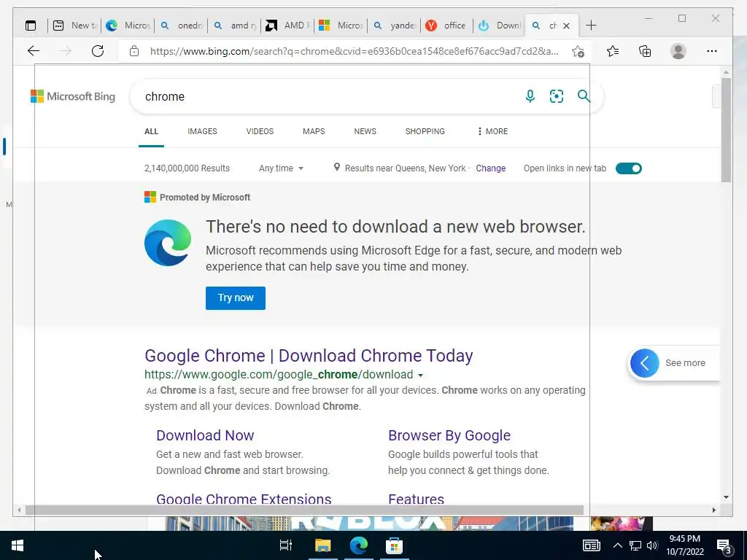Click Change location link
747x560 pixels.
coord(490,168)
